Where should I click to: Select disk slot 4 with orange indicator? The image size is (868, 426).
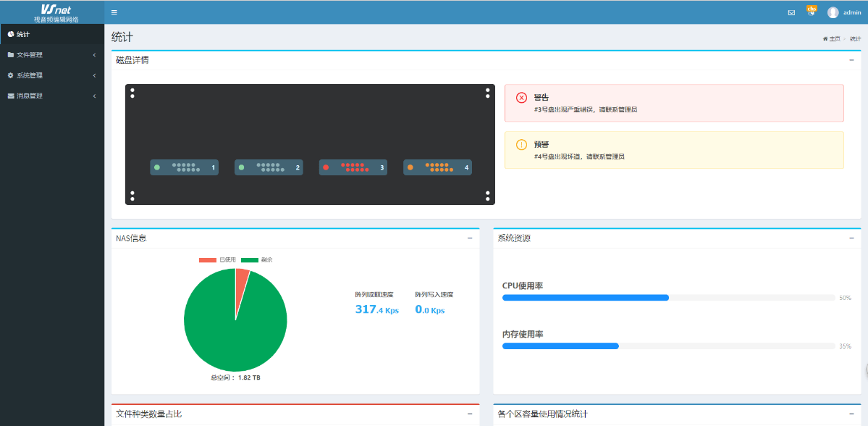click(437, 167)
